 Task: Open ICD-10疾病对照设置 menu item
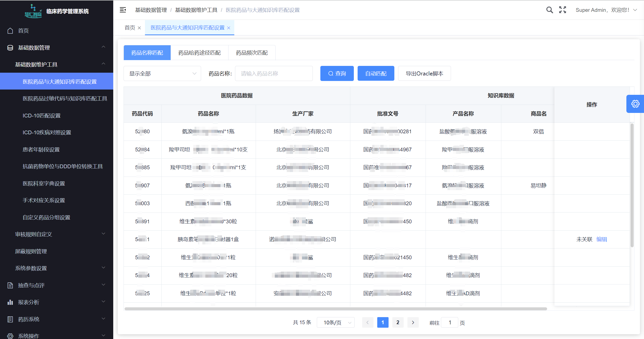tap(57, 133)
